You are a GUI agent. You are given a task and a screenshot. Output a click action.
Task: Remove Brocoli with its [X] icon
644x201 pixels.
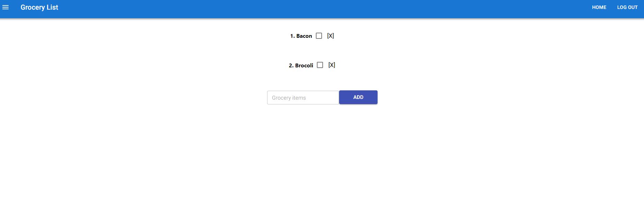click(332, 65)
